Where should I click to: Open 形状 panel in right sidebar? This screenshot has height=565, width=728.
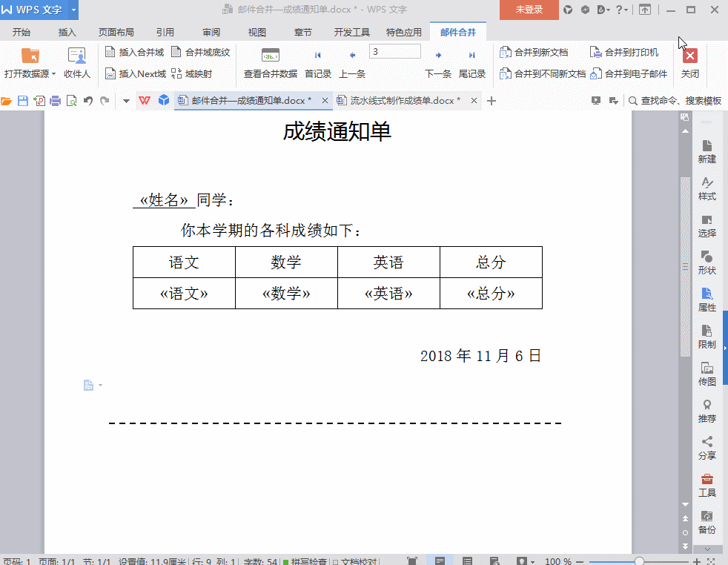coord(707,262)
